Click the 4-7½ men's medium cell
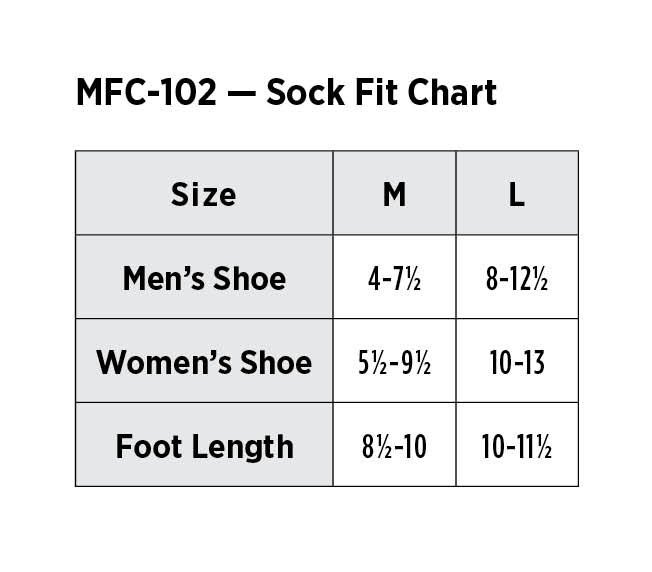Screen dimensions: 652x572 (x=394, y=278)
